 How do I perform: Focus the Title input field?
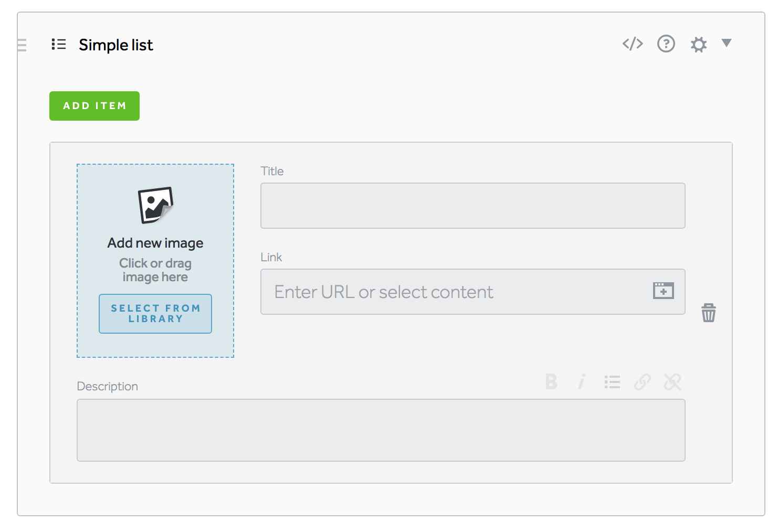(472, 206)
